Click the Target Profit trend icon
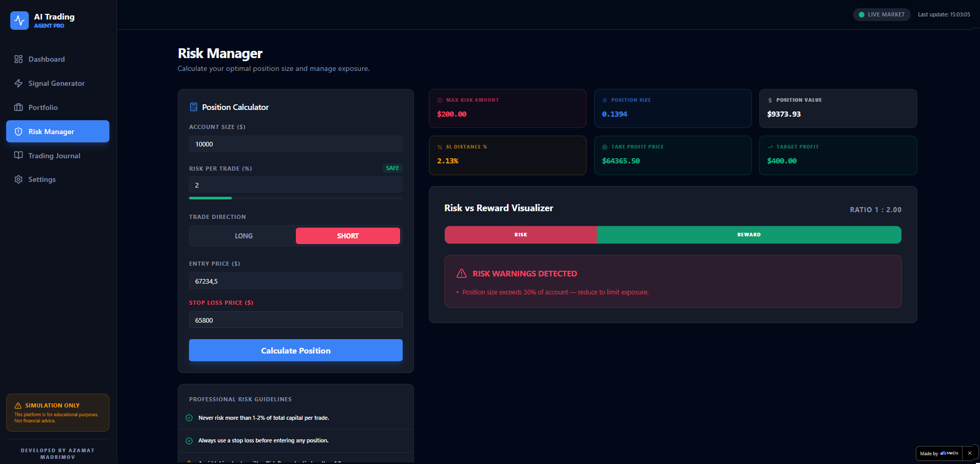980x464 pixels. point(770,147)
